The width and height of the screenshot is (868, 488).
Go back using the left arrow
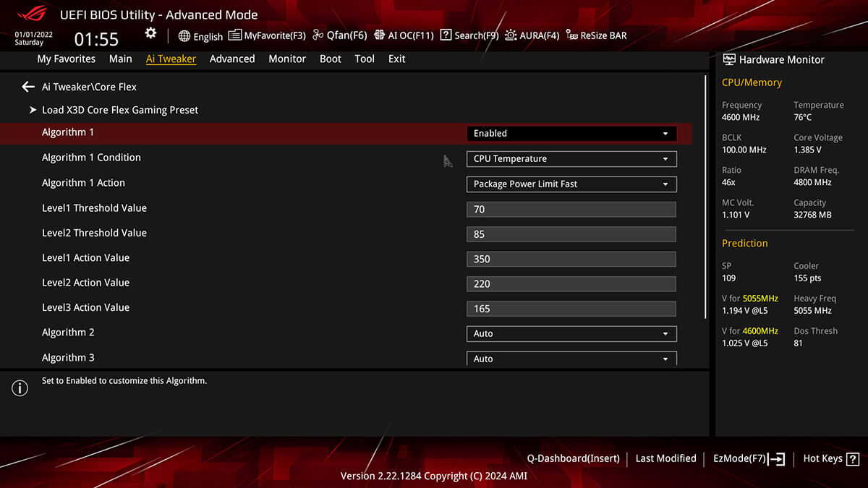[x=28, y=87]
